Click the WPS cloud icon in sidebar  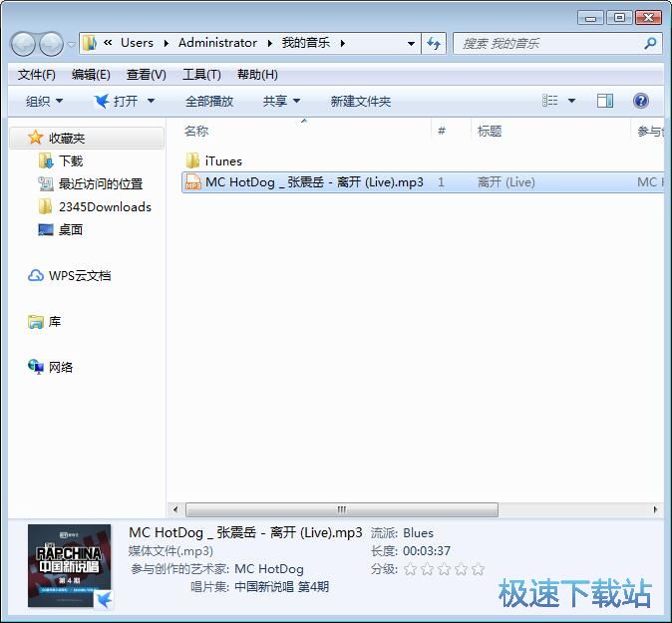(36, 275)
